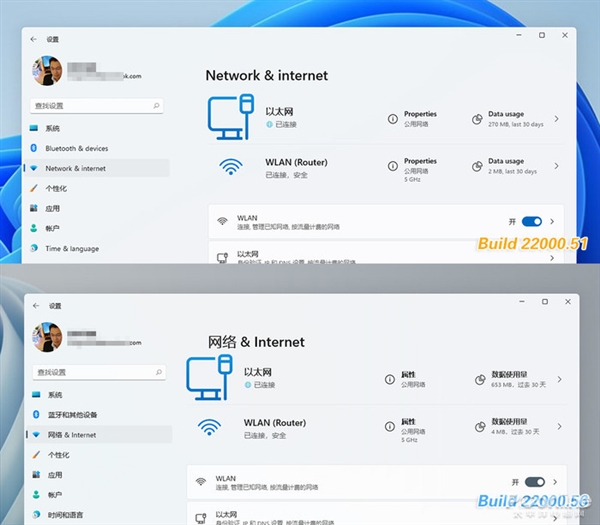Open 时间和语言 in lower sidebar
This screenshot has height=525, width=600.
pyautogui.click(x=99, y=515)
